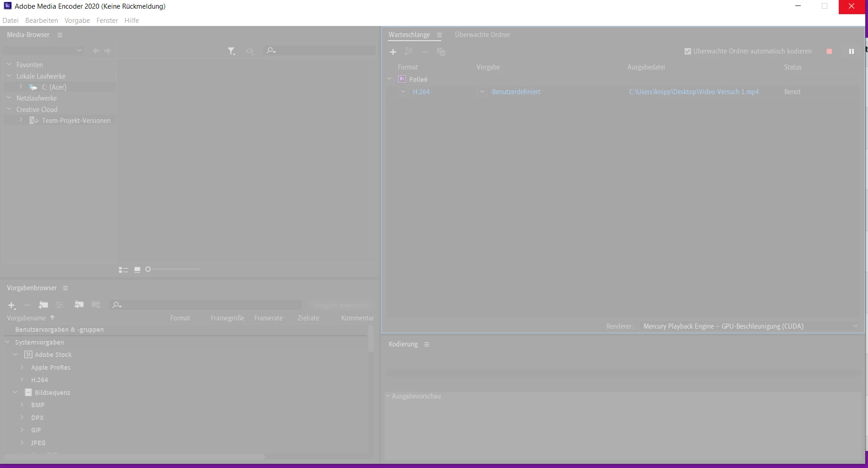Expand the GIF presets

[22, 430]
